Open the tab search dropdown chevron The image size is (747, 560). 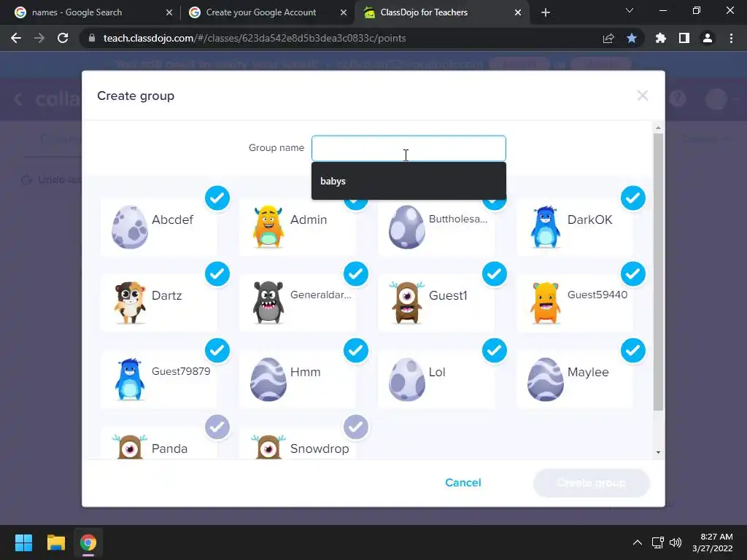point(630,10)
